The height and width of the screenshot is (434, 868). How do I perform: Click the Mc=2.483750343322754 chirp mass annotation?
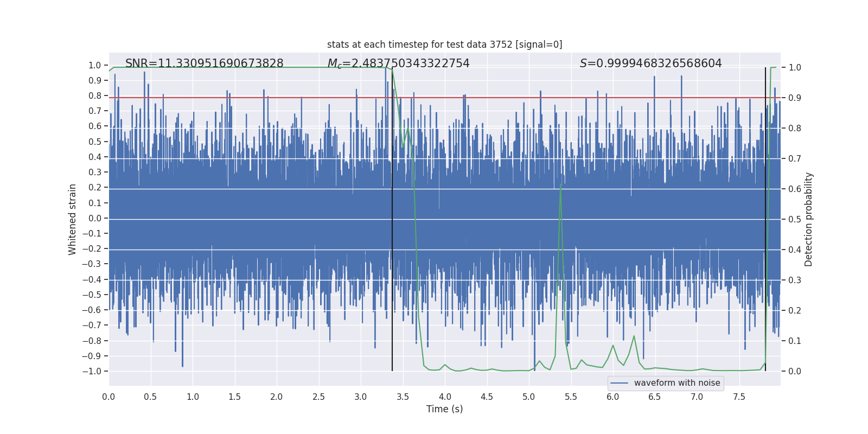click(x=399, y=63)
